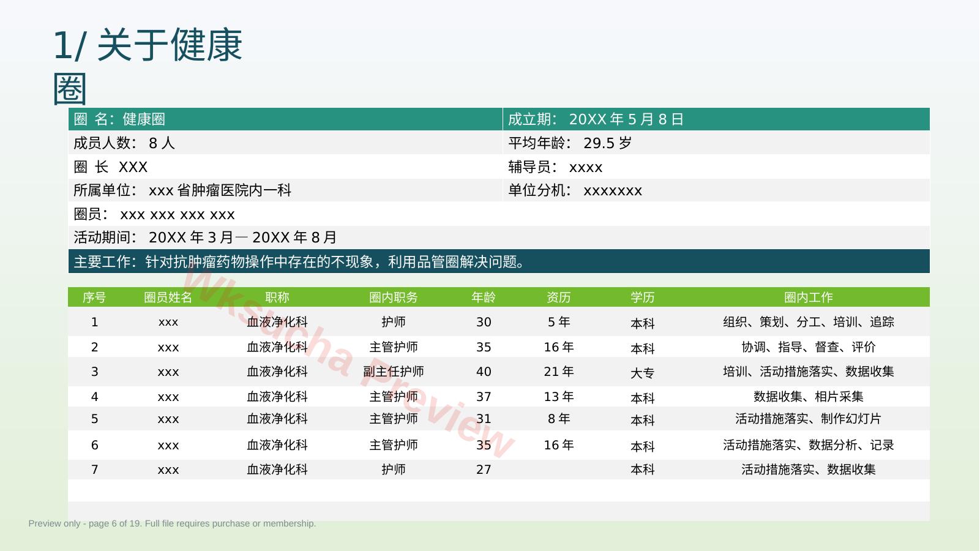Select the 活动期间 date range row
Viewport: 980px width, 551px height.
click(499, 238)
